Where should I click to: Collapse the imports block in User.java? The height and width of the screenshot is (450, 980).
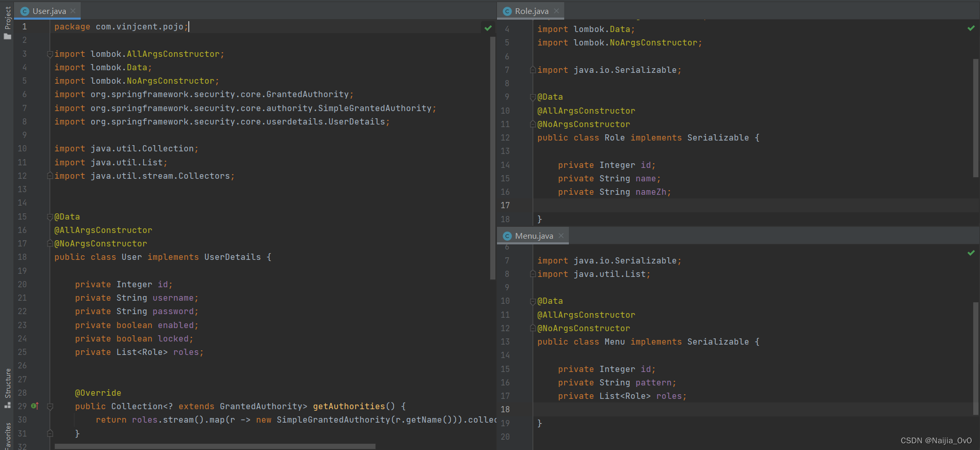50,54
